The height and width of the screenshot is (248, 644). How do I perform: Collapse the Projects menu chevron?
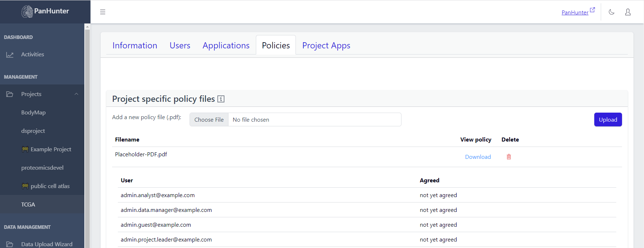coord(76,94)
